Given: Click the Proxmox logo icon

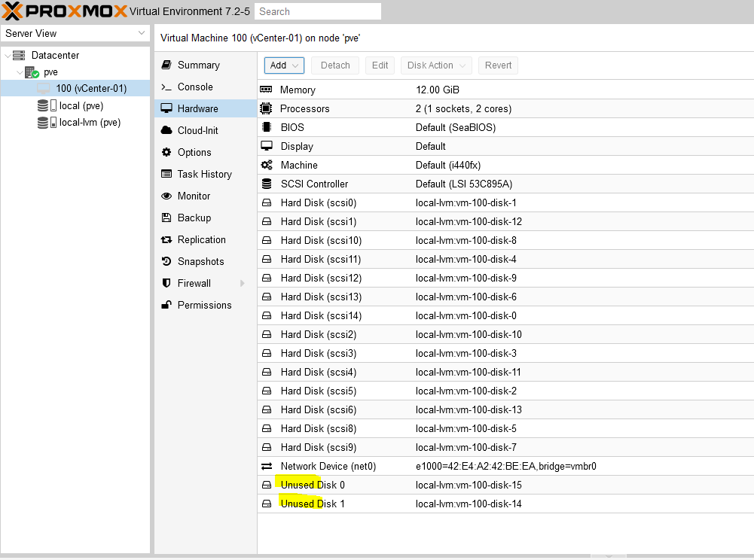Looking at the screenshot, I should coord(14,11).
